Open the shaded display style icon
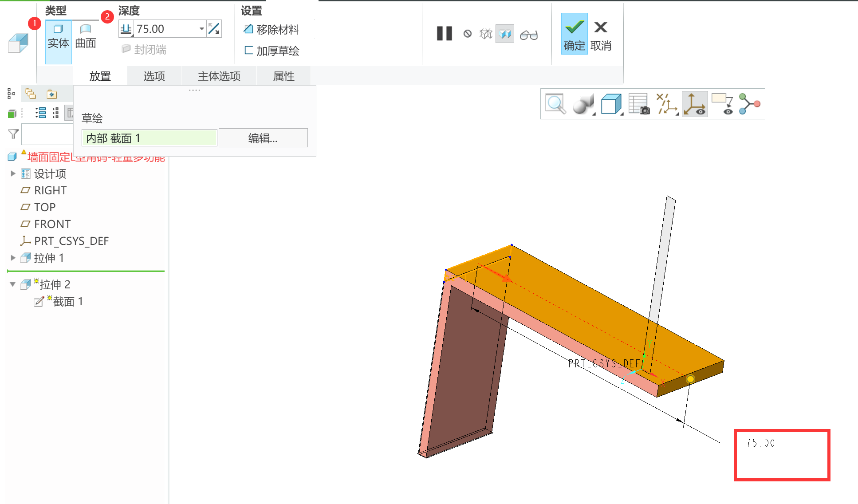This screenshot has height=504, width=858. pyautogui.click(x=583, y=104)
